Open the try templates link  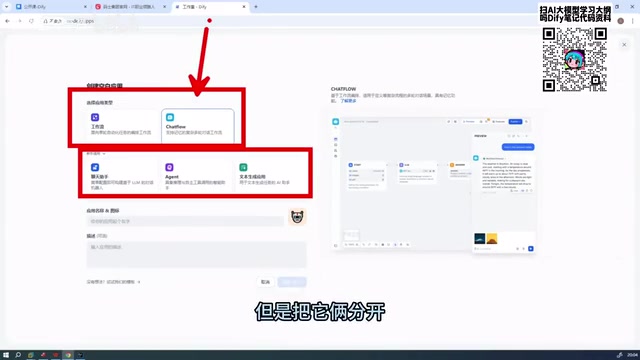coord(113,282)
